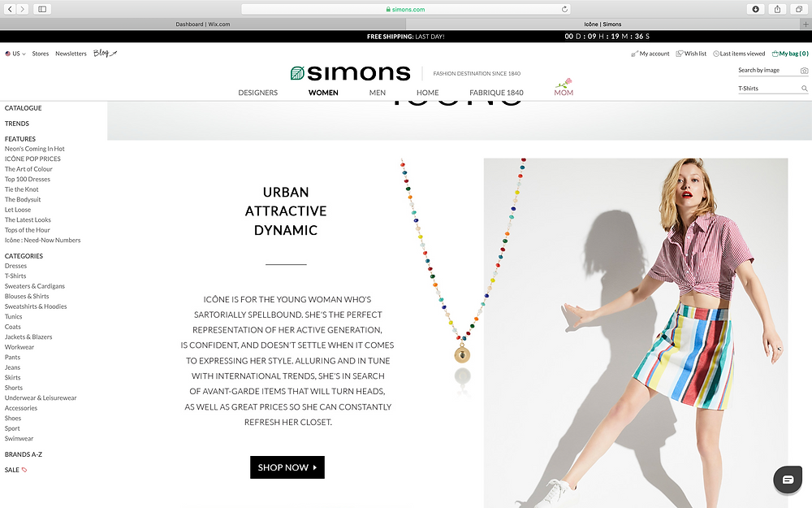The width and height of the screenshot is (812, 508).
Task: Click the T-Shirts search input field
Action: (x=768, y=89)
